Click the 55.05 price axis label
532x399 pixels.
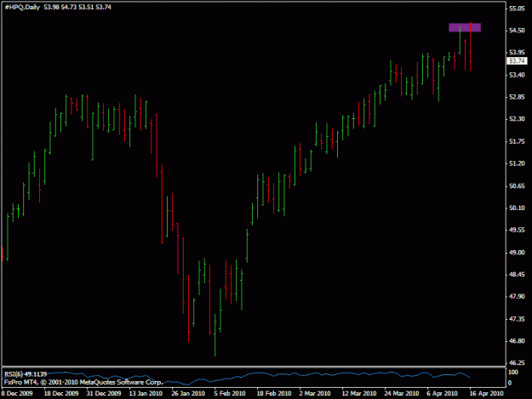coord(517,9)
